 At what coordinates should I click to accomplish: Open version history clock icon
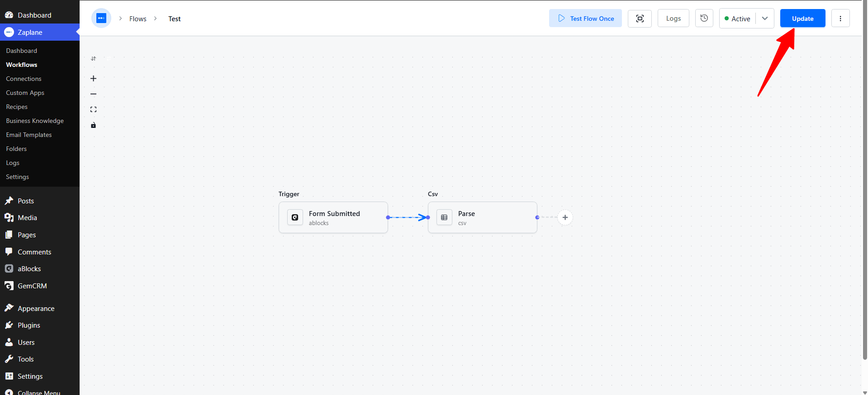tap(704, 19)
